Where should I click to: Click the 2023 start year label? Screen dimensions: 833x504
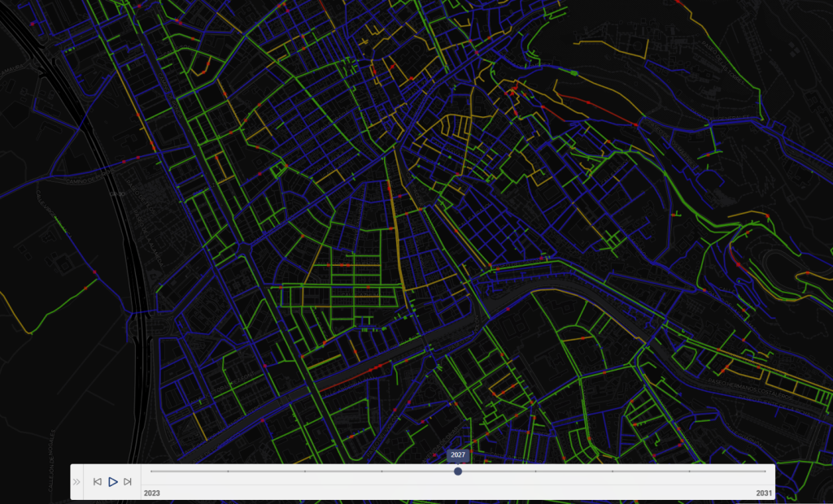tap(152, 493)
